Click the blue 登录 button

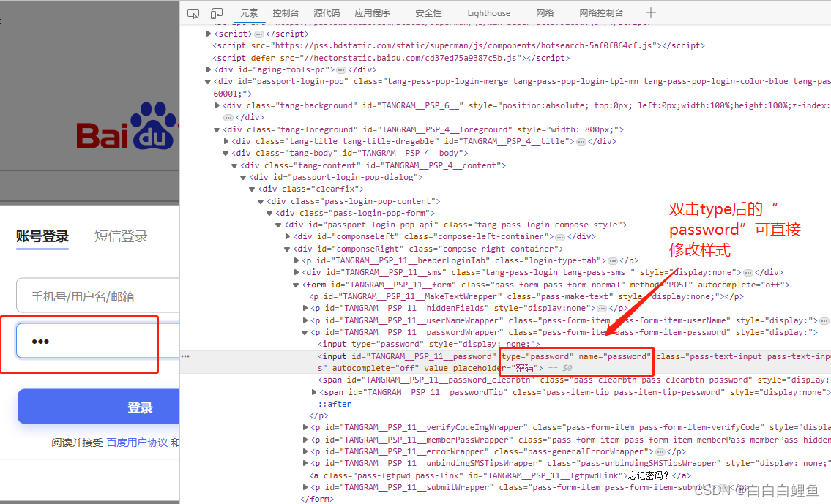pos(99,407)
